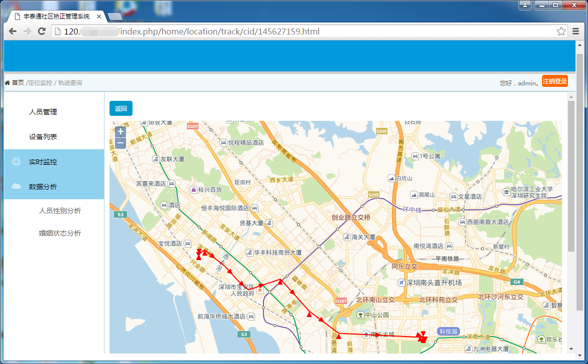
Task: Reload the page with refresh icon
Action: [42, 31]
